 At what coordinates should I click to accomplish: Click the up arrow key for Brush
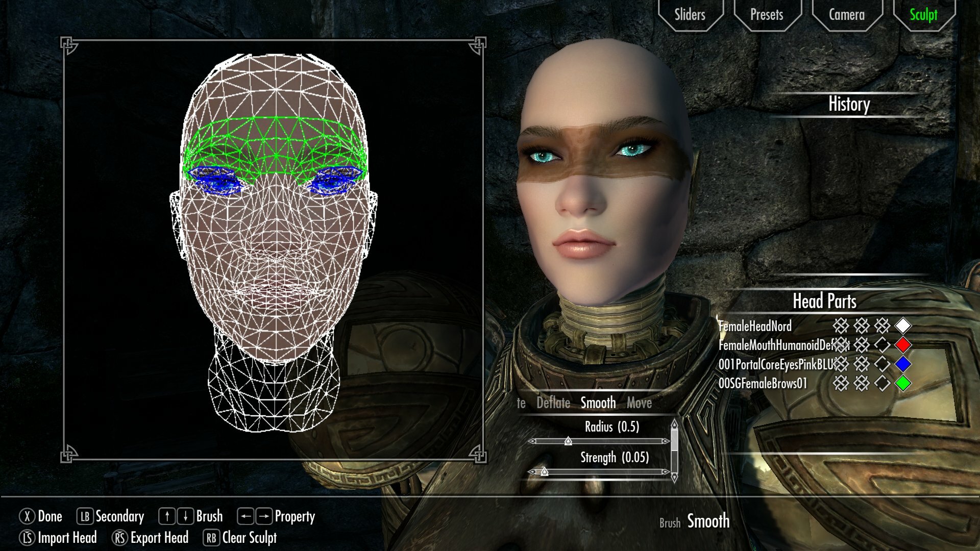[x=167, y=516]
